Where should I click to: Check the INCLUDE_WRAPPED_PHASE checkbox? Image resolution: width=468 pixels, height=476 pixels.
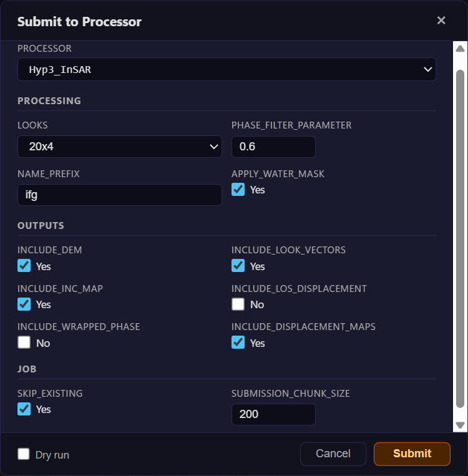point(24,342)
